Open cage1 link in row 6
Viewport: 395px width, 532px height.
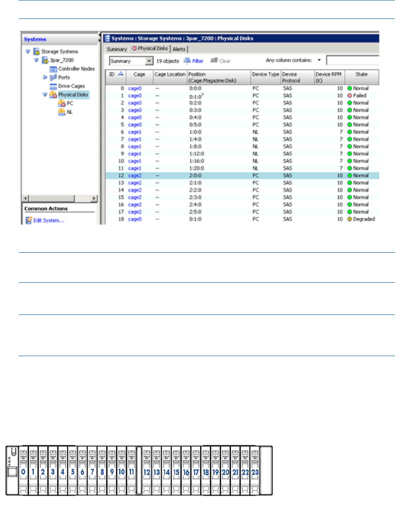coord(135,132)
